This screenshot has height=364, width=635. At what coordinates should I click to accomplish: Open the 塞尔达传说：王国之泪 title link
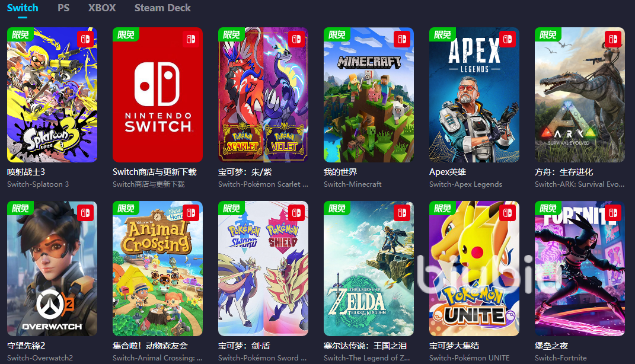tap(365, 346)
